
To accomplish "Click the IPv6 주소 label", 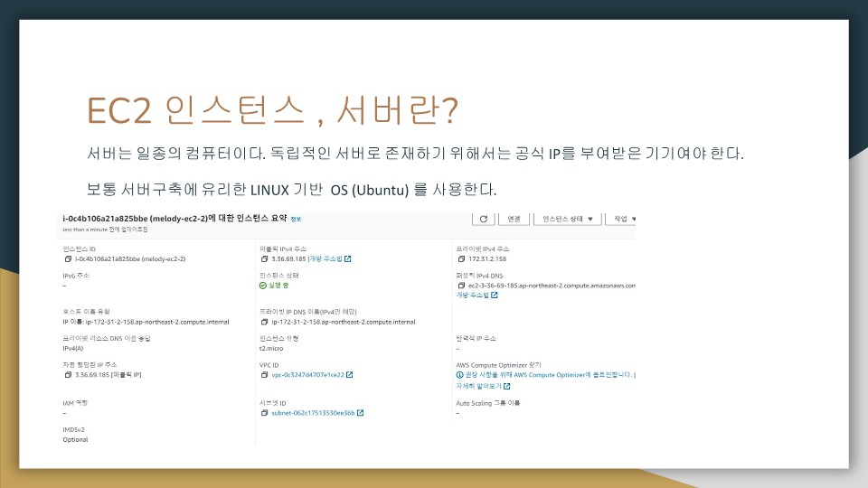I will [x=76, y=276].
